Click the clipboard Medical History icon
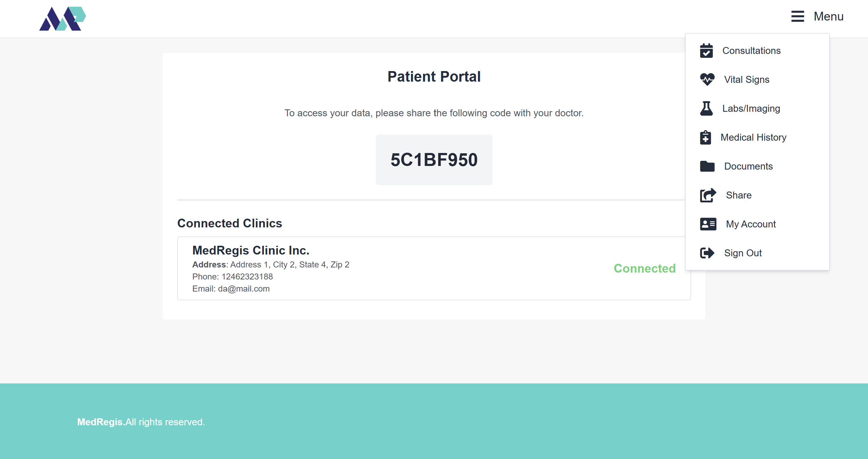868x459 pixels. click(706, 137)
